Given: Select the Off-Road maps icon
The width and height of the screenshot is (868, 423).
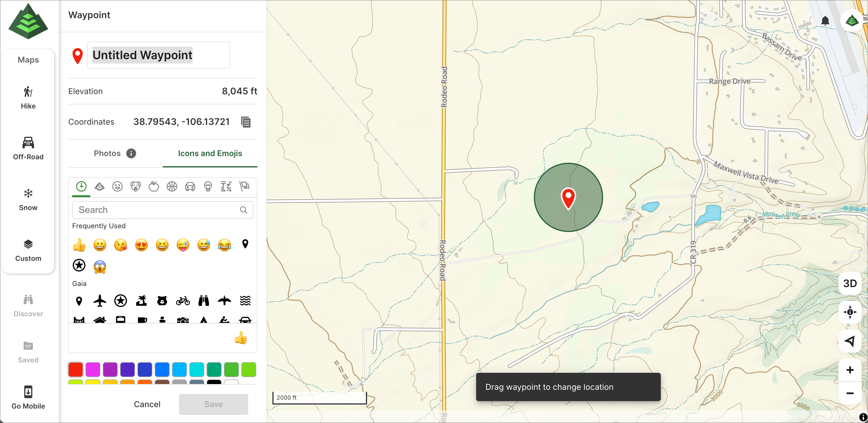Looking at the screenshot, I should (28, 148).
